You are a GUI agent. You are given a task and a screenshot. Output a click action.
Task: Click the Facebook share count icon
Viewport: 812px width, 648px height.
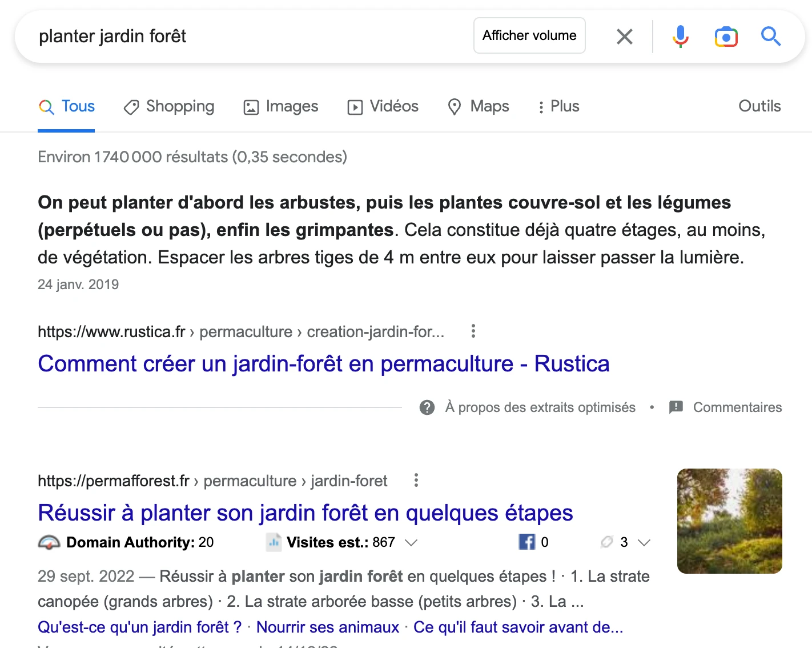click(x=526, y=542)
